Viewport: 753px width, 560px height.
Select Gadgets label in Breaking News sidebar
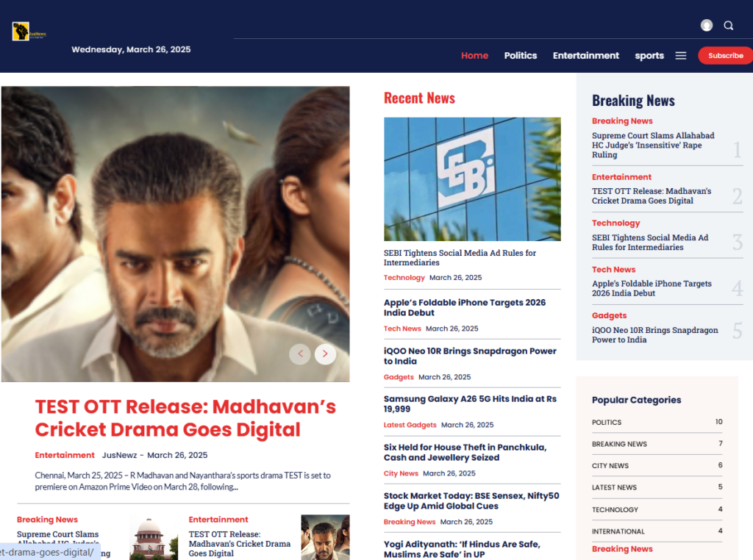pyautogui.click(x=609, y=316)
